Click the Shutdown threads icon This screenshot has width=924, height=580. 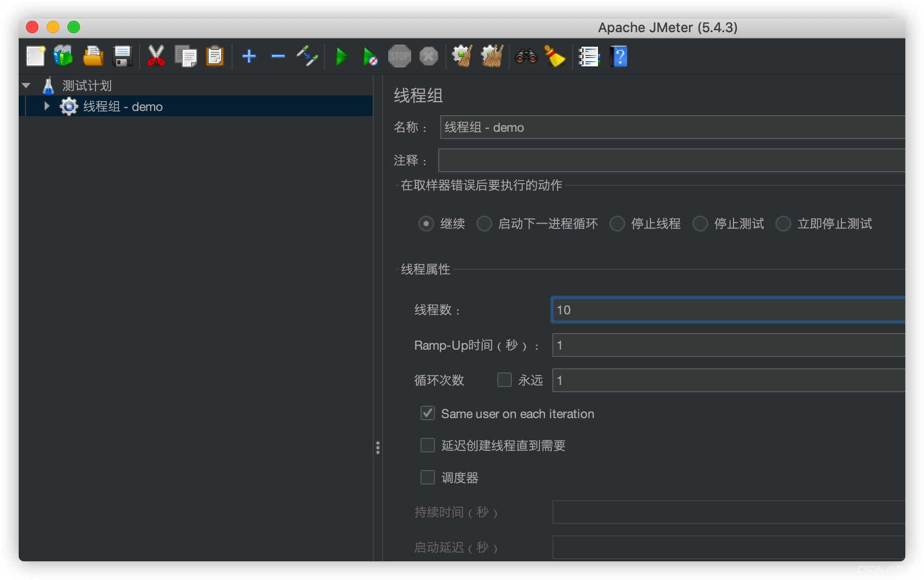[429, 56]
